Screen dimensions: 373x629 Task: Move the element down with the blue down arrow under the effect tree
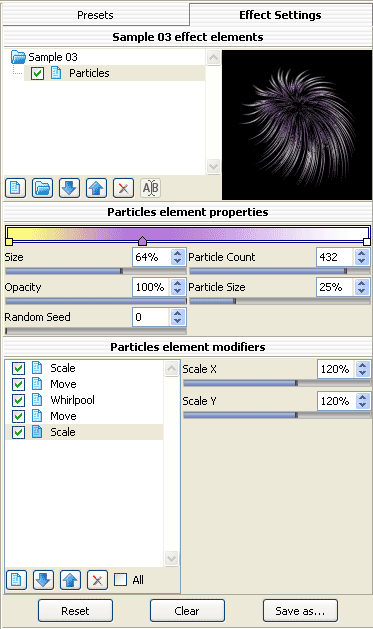(69, 188)
